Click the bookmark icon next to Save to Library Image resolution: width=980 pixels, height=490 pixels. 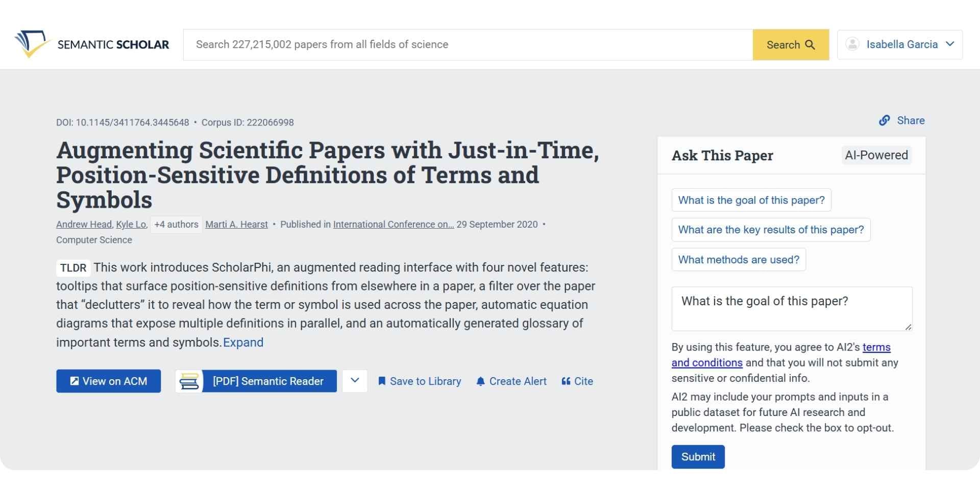(381, 381)
